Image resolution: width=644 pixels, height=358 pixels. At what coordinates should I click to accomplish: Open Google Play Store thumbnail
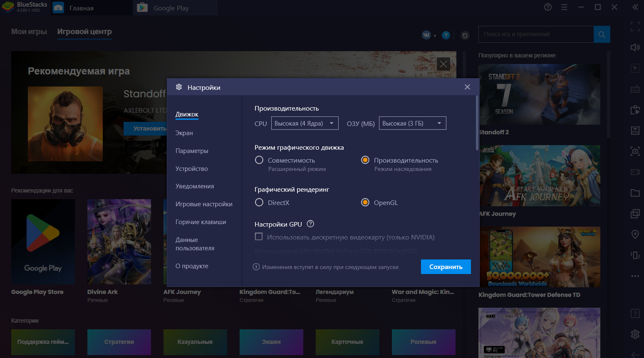(43, 242)
